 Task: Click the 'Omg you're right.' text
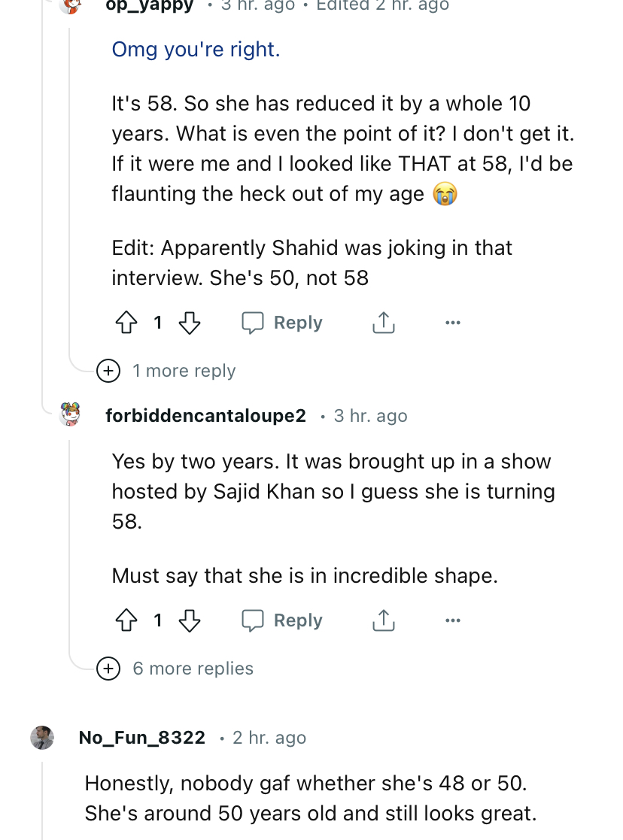point(196,50)
